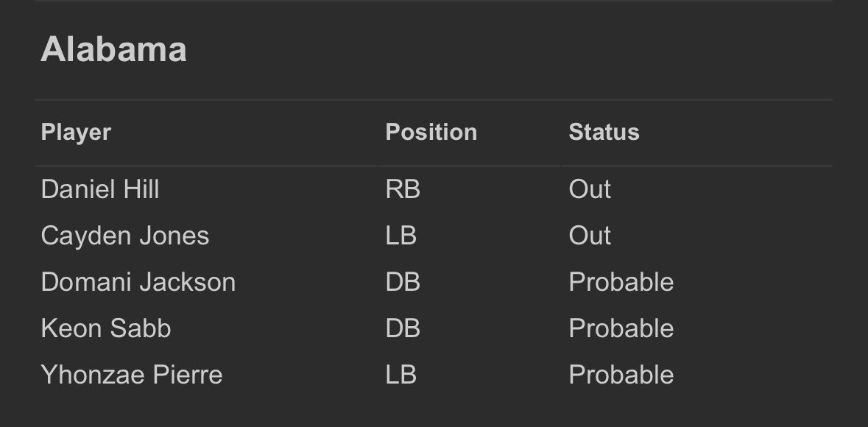Click Probable status for Yhonzae Pierre
The image size is (868, 427).
point(621,375)
